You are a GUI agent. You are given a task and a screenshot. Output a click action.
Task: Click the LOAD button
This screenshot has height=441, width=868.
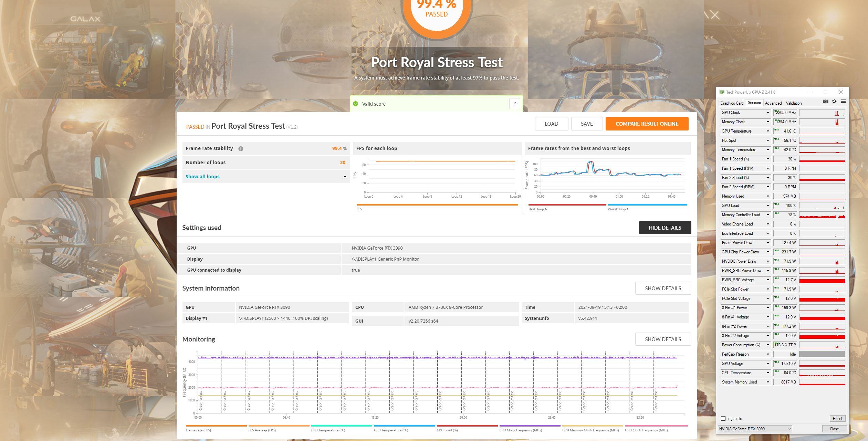point(551,124)
